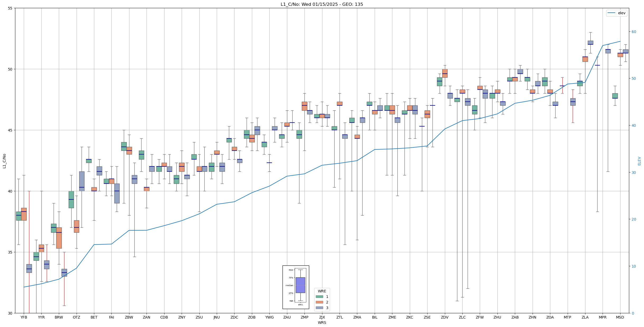Image resolution: width=644 pixels, height=327 pixels.
Task: Click the YFB tick label on the x-axis
Action: (24, 317)
